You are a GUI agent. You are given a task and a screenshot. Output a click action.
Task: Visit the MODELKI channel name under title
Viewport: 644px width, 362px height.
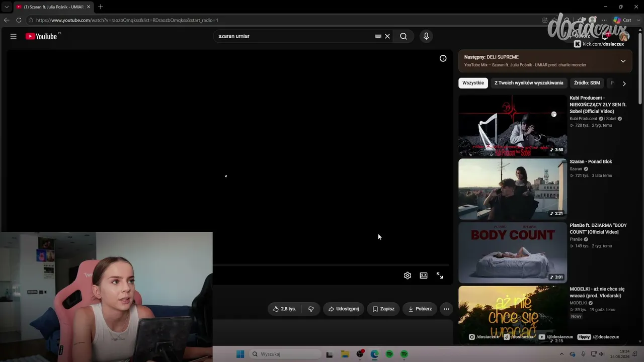coord(578,303)
